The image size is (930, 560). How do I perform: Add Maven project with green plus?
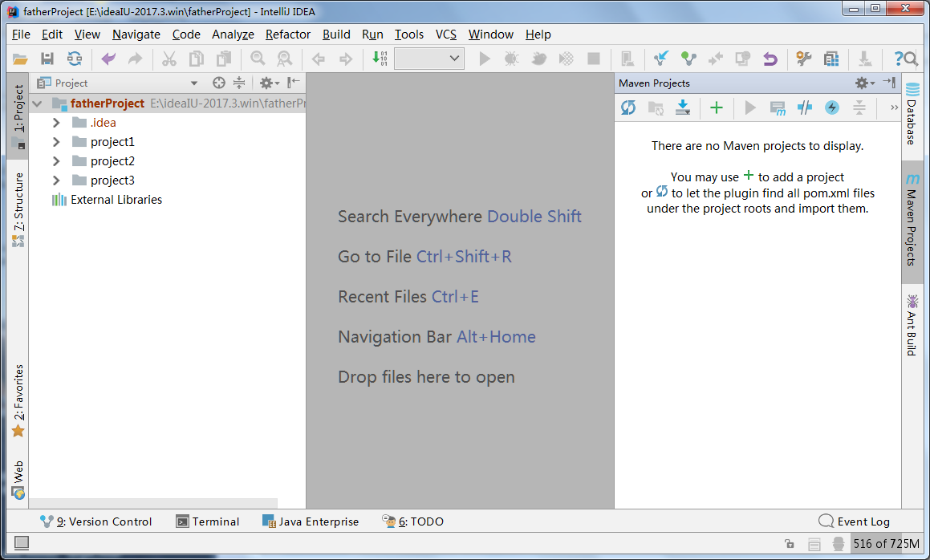717,108
